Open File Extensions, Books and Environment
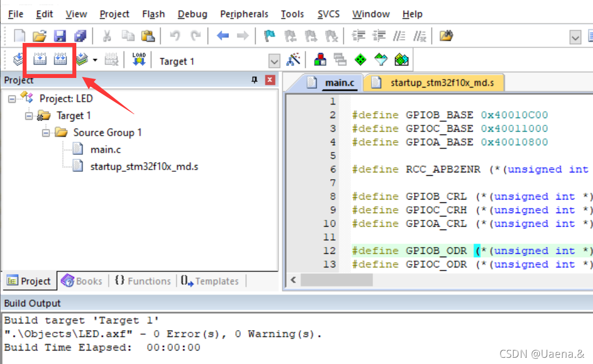Image resolution: width=593 pixels, height=364 pixels. point(320,59)
